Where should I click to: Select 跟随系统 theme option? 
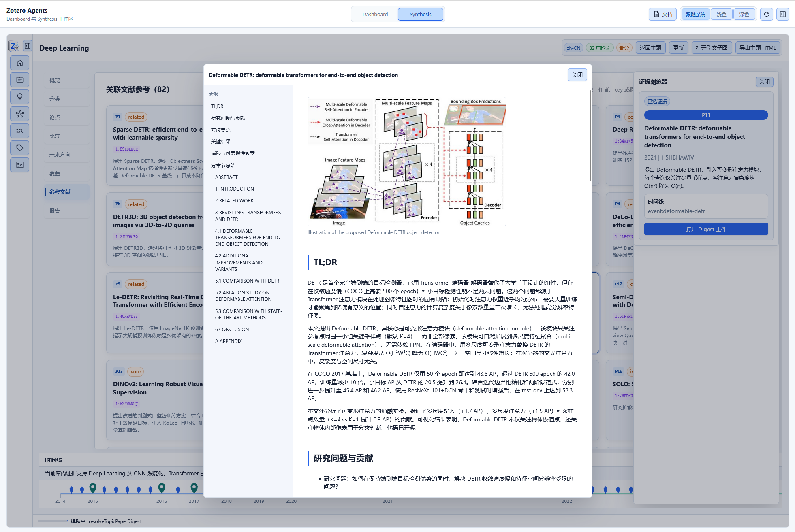click(x=695, y=14)
